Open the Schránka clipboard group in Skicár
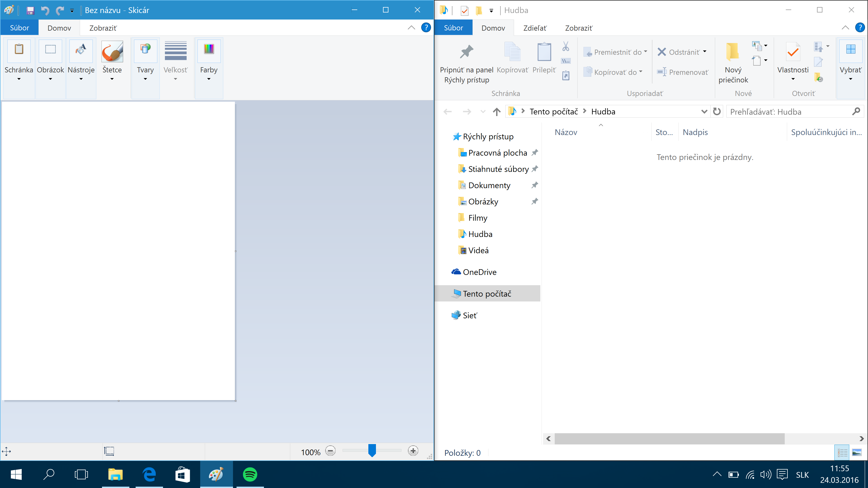 tap(19, 68)
